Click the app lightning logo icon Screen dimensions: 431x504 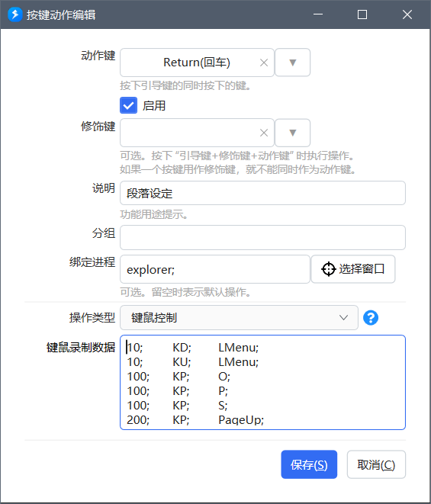[14, 14]
